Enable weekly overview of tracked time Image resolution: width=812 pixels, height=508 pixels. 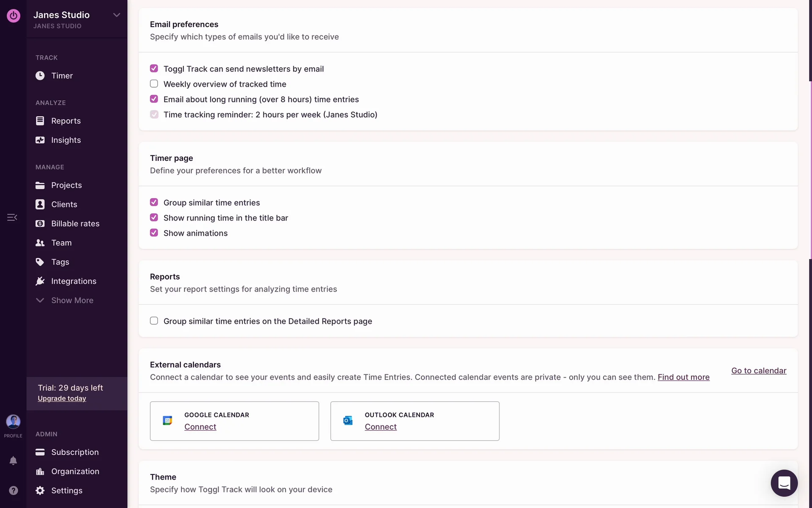[x=154, y=84]
